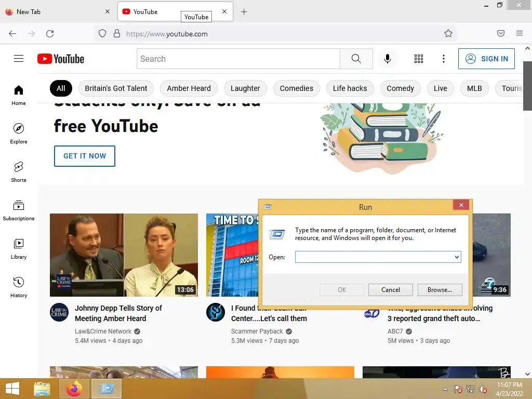Close the YouTube tab
The width and height of the screenshot is (532, 399).
(224, 11)
